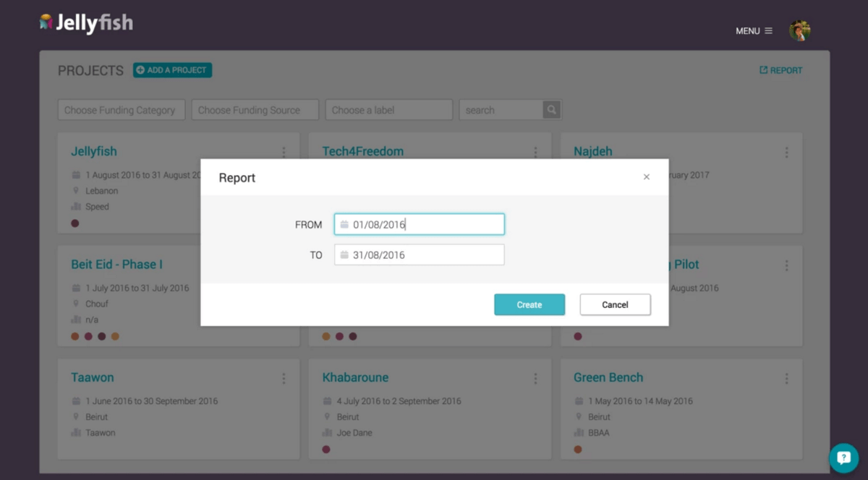
Task: Open the Khabaroune project
Action: [355, 377]
